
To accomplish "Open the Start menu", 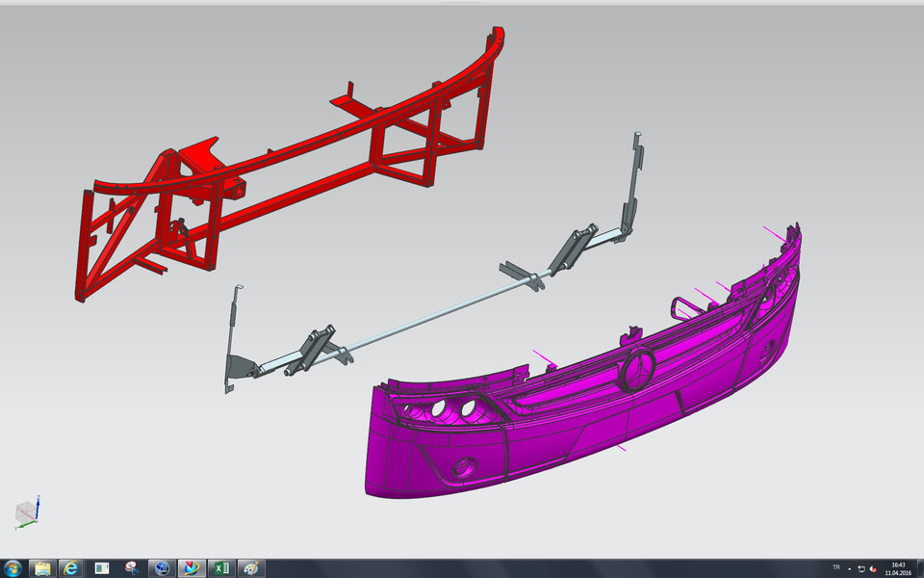I will point(13,566).
